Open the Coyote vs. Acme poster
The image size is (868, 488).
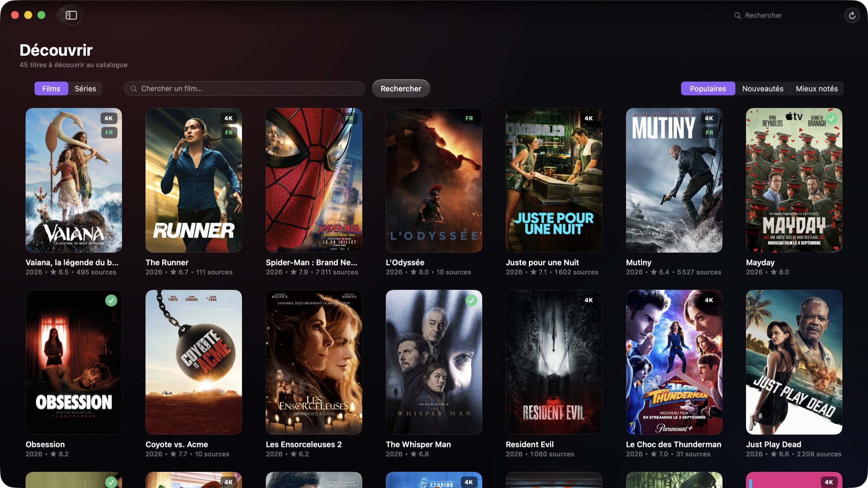point(193,362)
